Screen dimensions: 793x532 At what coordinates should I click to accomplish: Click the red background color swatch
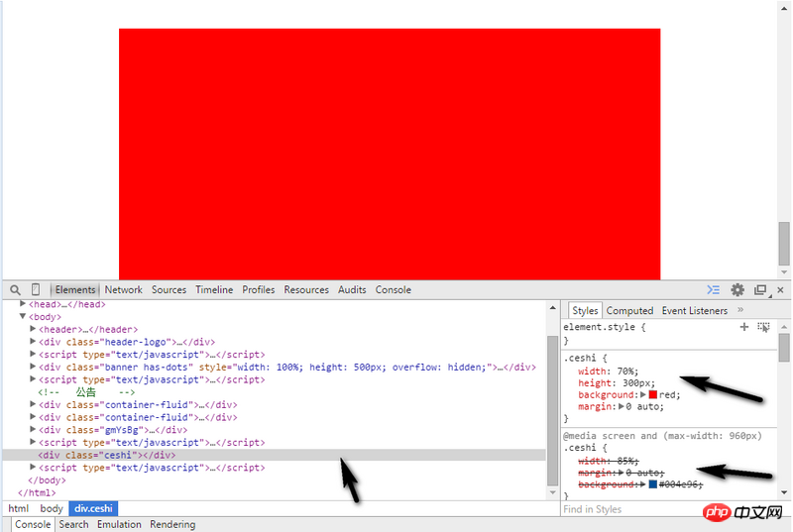point(653,394)
